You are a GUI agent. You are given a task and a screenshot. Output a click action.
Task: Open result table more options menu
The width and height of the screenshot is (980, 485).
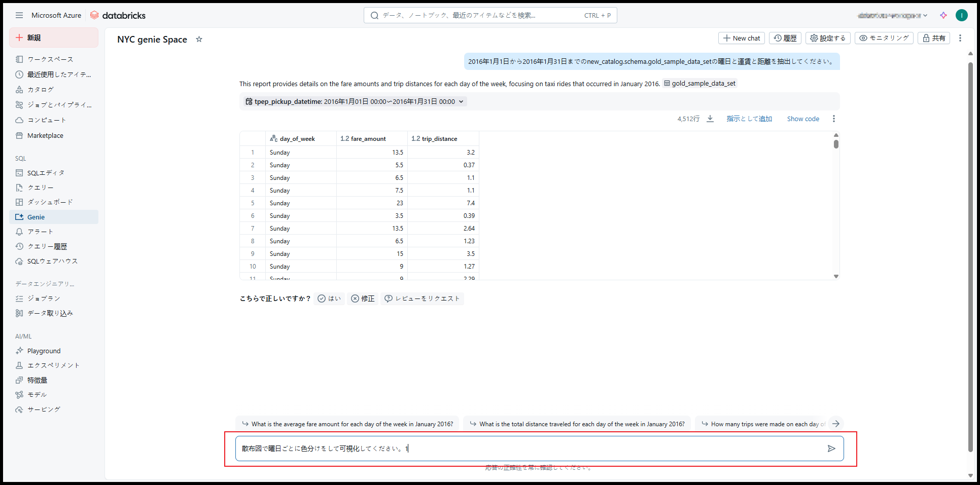(833, 119)
